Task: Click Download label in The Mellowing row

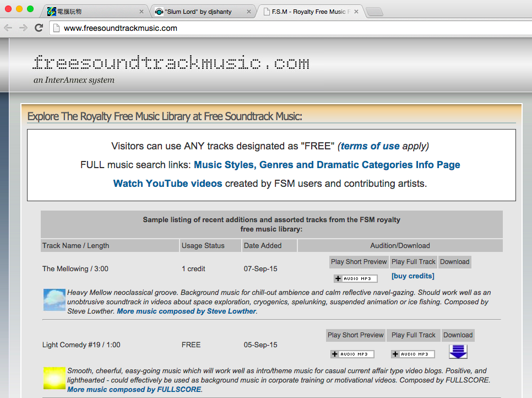Action: point(455,262)
